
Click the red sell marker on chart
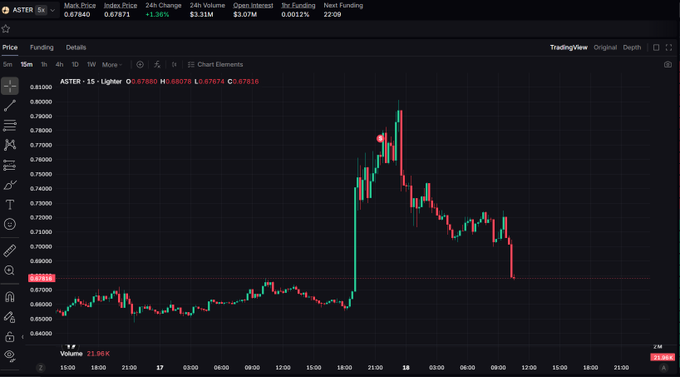(380, 138)
